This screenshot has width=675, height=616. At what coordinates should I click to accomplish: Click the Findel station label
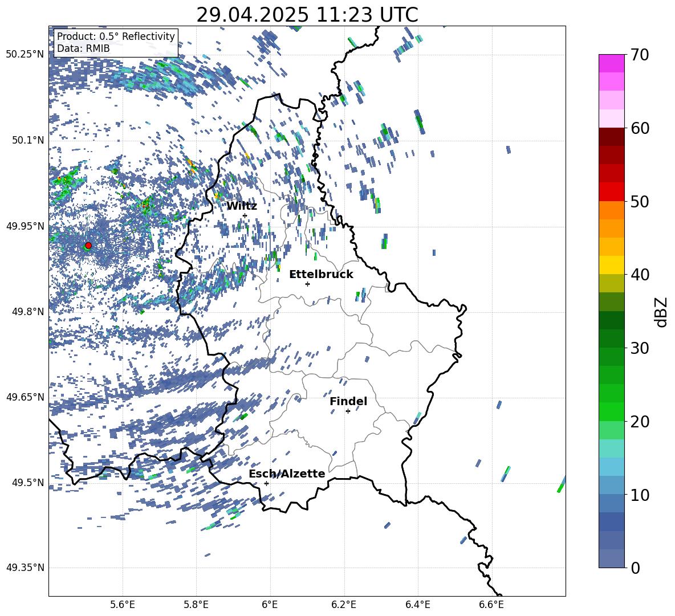(x=348, y=401)
